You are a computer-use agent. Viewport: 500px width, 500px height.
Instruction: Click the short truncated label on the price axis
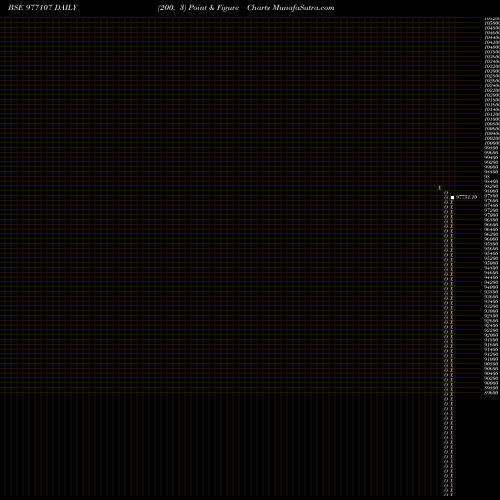(487, 177)
